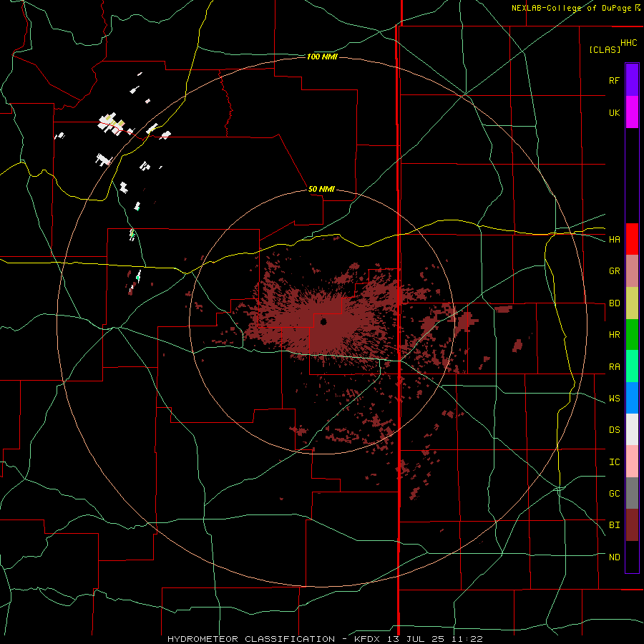Click the IC legend label

[614, 462]
